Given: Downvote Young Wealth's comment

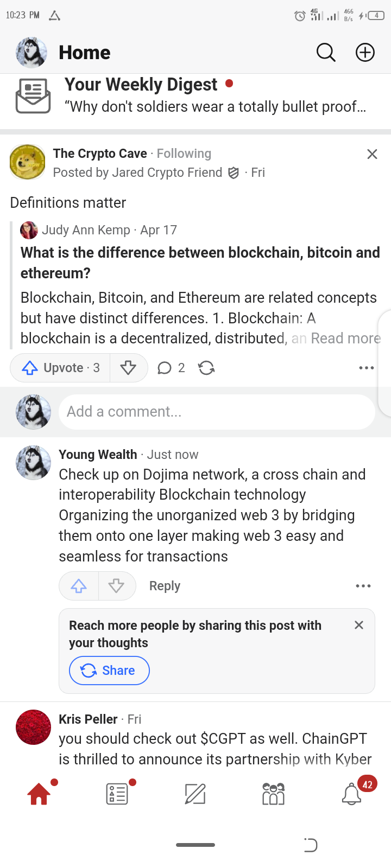Looking at the screenshot, I should 116,586.
